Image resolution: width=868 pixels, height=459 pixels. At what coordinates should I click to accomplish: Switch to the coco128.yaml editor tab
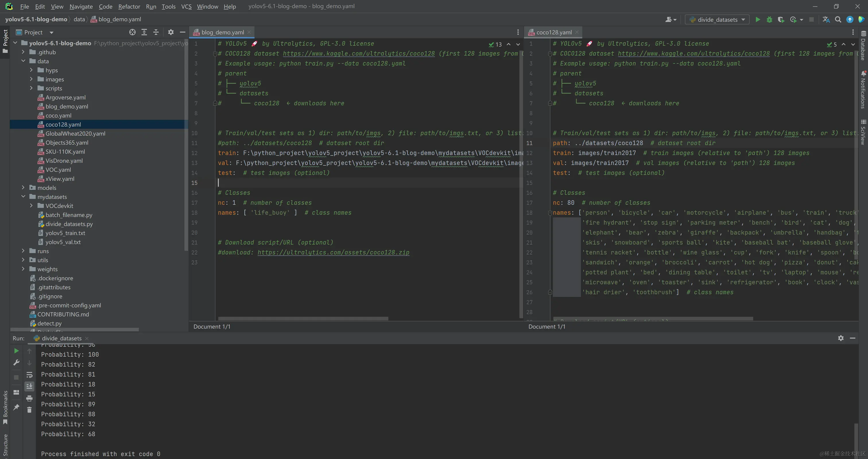(554, 32)
